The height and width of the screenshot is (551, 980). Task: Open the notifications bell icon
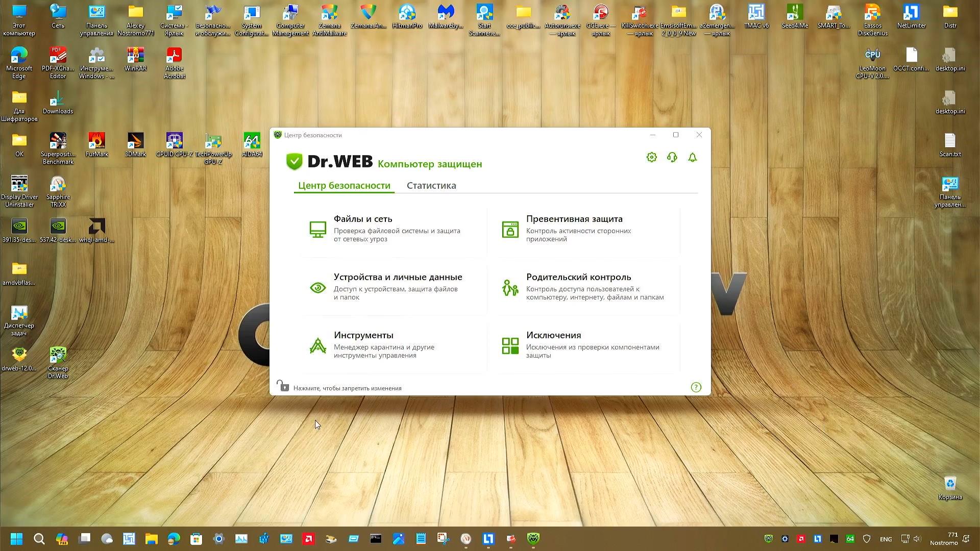(x=692, y=158)
